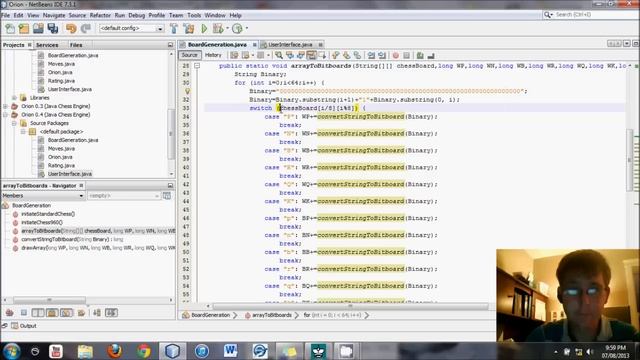This screenshot has height=360, width=640.
Task: Open the Refactor menu
Action: tap(100, 15)
